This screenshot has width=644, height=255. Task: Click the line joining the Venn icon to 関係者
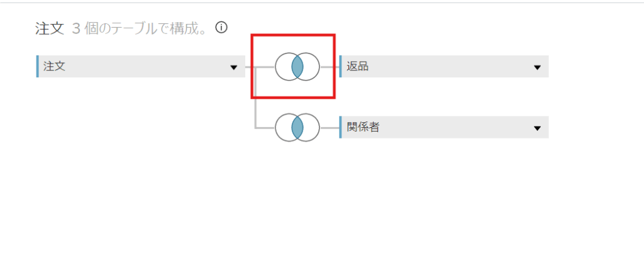click(x=329, y=127)
